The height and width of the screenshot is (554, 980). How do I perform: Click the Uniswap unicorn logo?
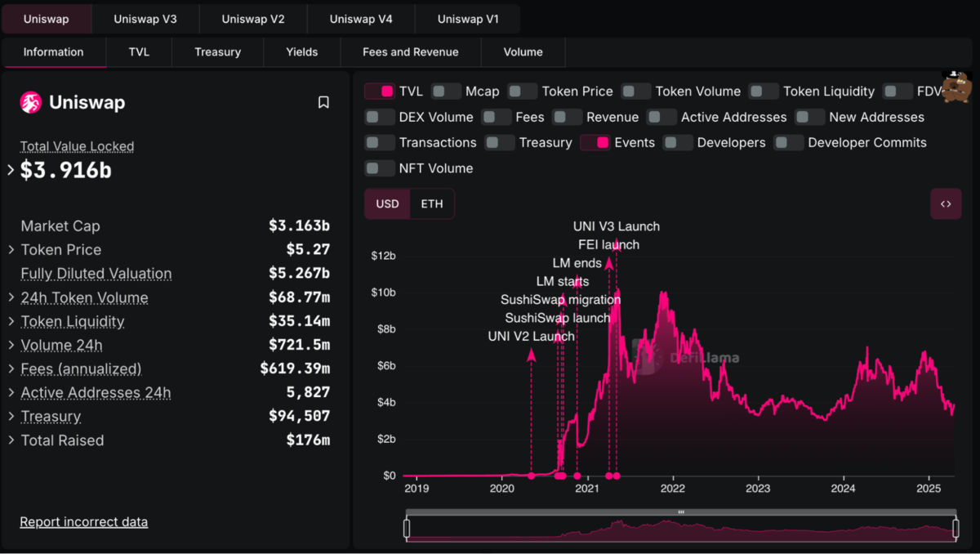[x=30, y=102]
